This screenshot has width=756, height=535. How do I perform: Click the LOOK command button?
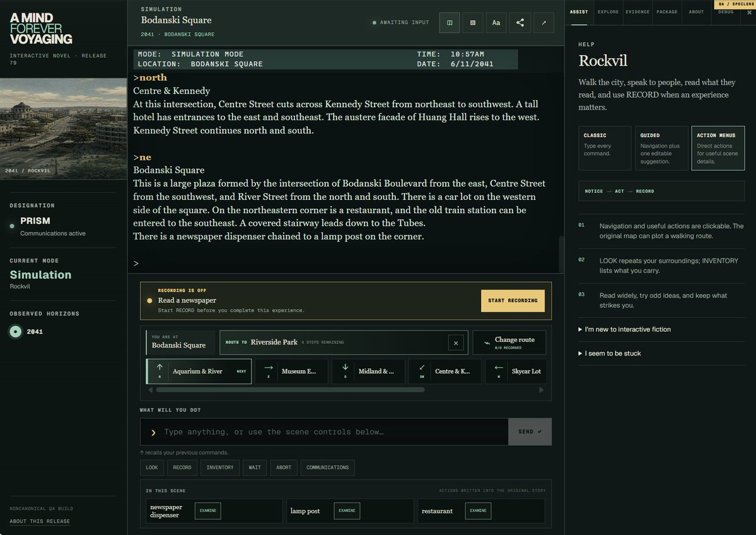[152, 467]
